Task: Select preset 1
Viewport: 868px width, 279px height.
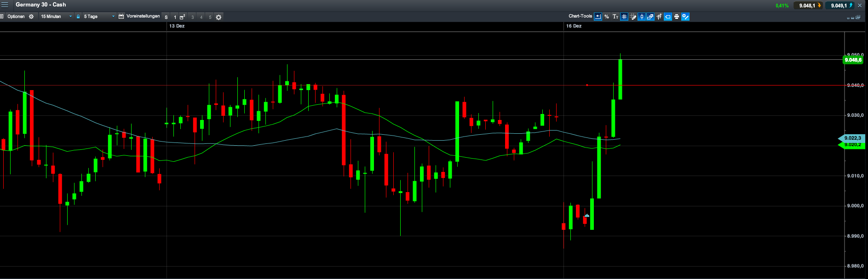Action: [x=175, y=17]
